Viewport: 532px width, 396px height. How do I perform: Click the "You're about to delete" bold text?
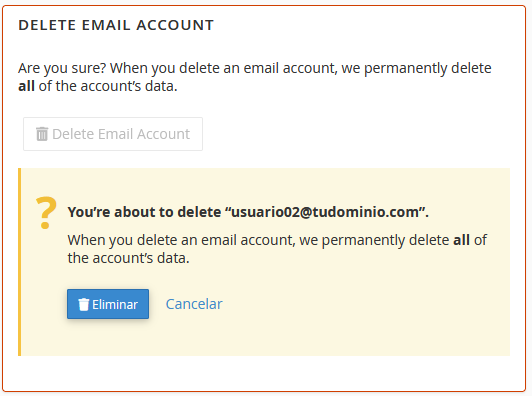144,212
